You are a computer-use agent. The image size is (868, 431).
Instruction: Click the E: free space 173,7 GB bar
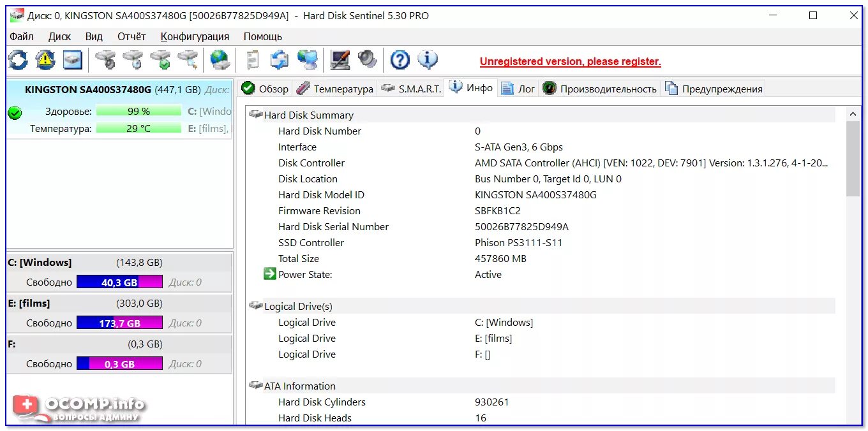point(119,323)
